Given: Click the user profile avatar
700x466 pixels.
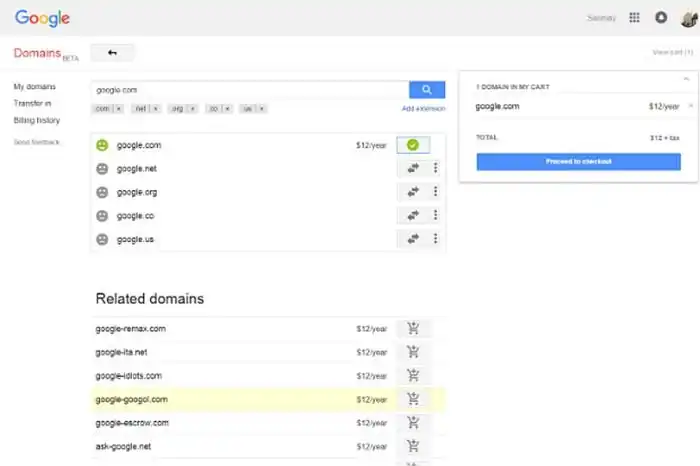Looking at the screenshot, I should (687, 17).
